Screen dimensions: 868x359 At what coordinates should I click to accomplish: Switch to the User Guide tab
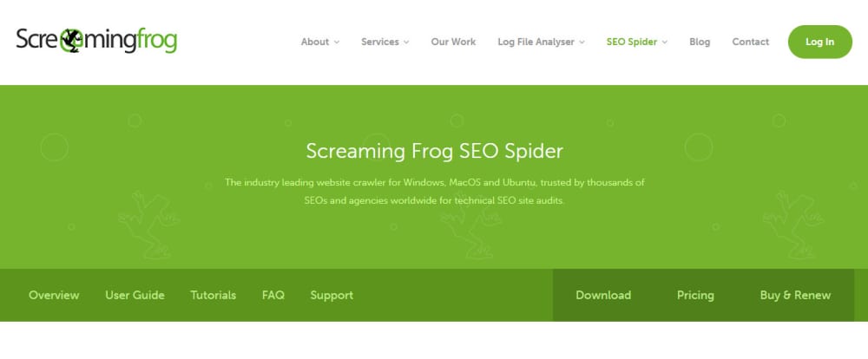tap(135, 296)
